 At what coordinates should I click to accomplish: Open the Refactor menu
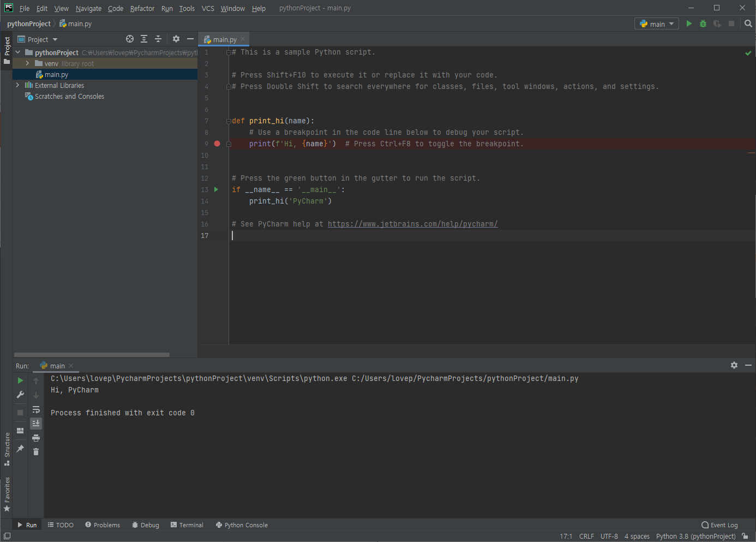[x=142, y=8]
